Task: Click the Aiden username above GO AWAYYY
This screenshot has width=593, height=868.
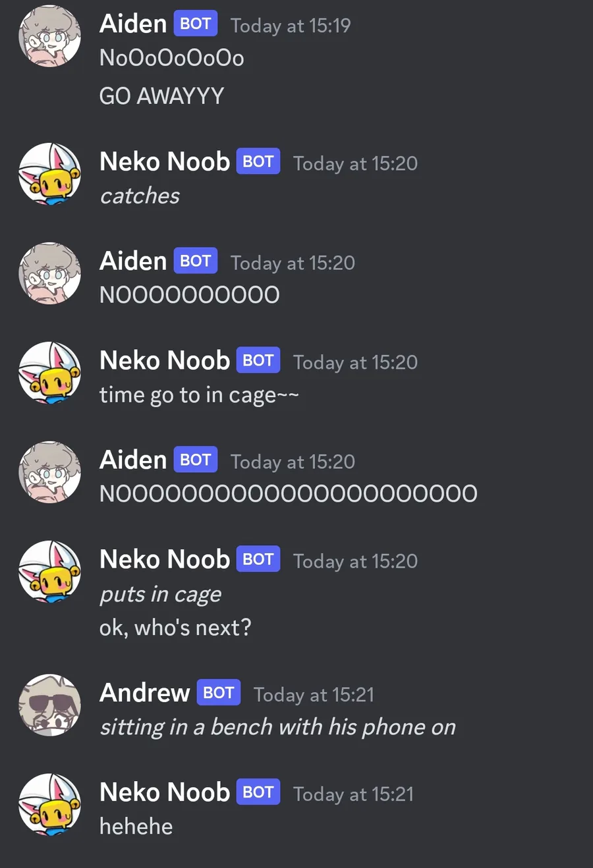Action: tap(133, 24)
